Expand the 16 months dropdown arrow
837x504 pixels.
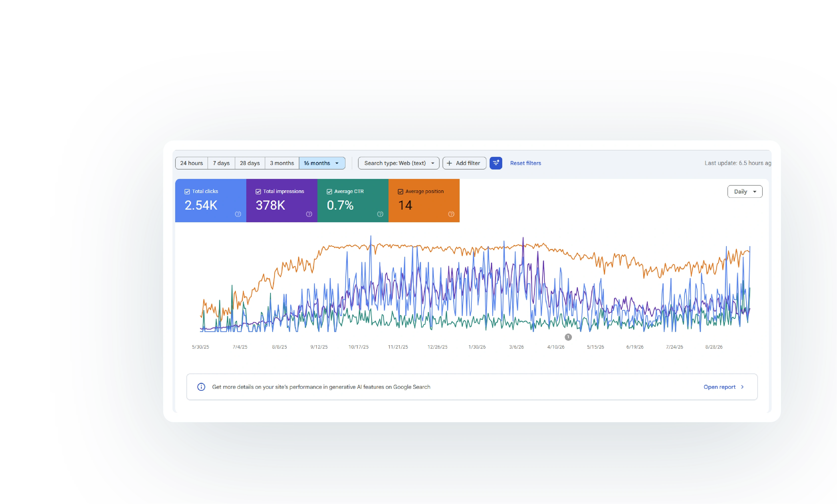336,163
